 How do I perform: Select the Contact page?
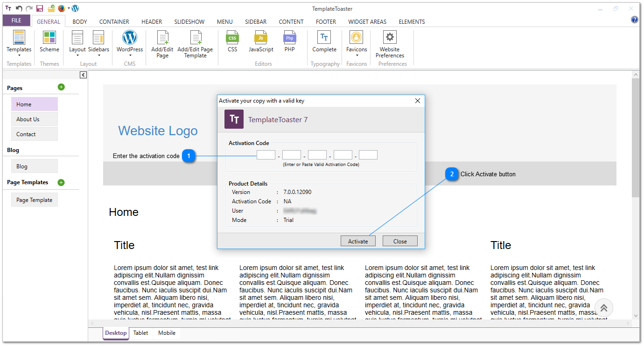[35, 134]
